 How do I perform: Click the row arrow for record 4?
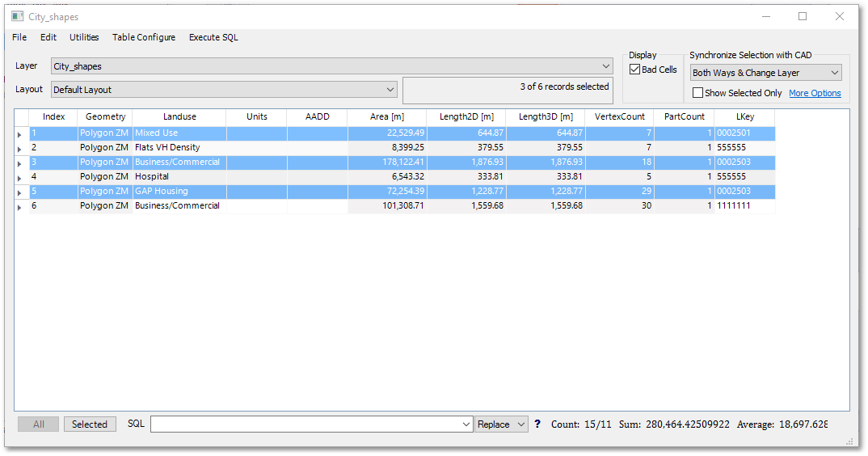(x=20, y=177)
